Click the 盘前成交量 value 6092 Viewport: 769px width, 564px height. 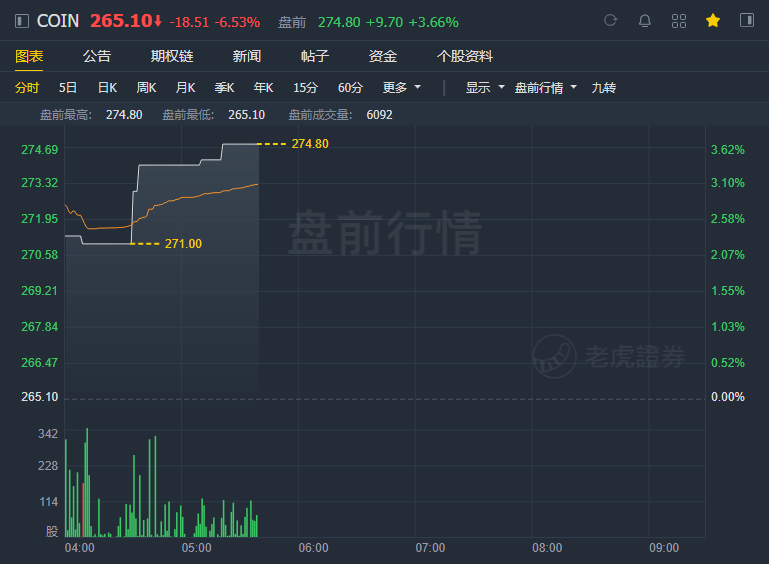pyautogui.click(x=379, y=115)
